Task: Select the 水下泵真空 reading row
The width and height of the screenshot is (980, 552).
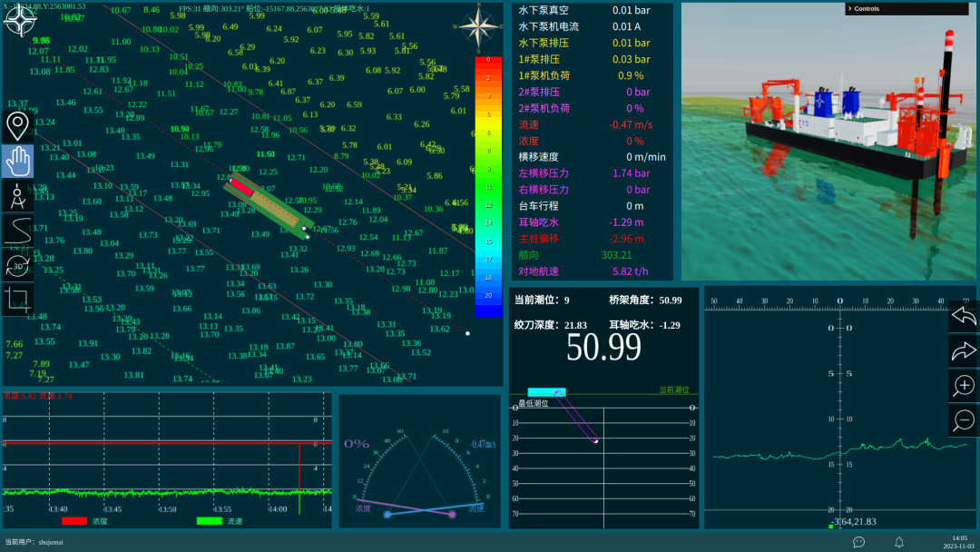Action: click(x=592, y=11)
